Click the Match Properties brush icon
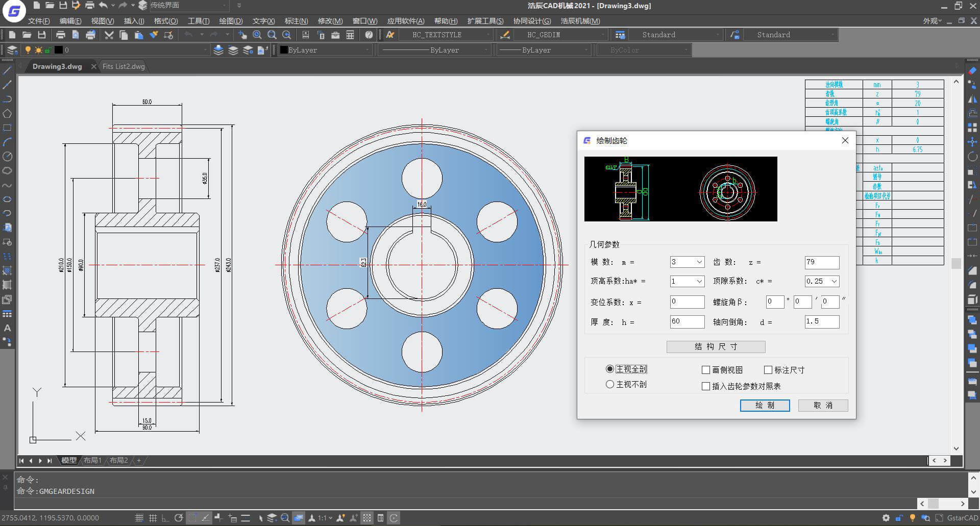Image resolution: width=980 pixels, height=526 pixels. point(154,35)
